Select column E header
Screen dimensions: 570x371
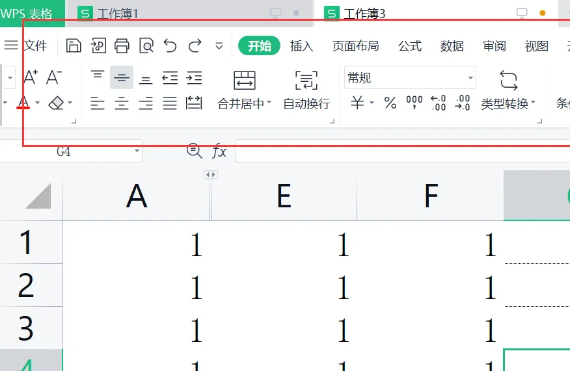284,196
